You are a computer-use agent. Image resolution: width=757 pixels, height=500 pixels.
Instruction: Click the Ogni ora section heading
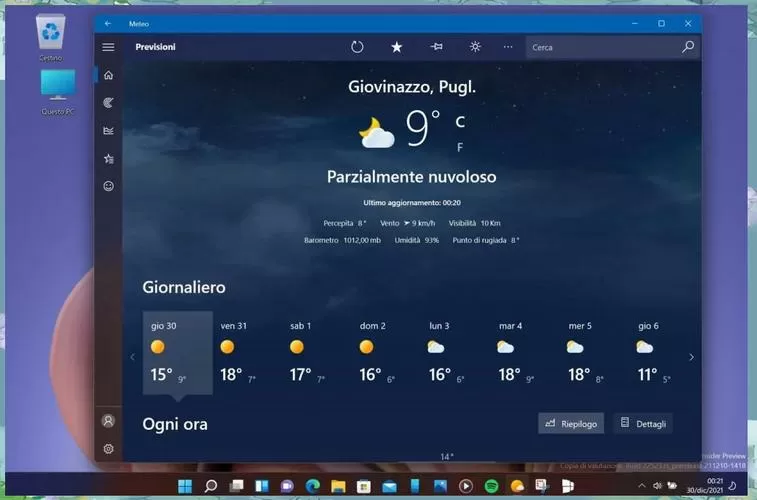pyautogui.click(x=175, y=424)
